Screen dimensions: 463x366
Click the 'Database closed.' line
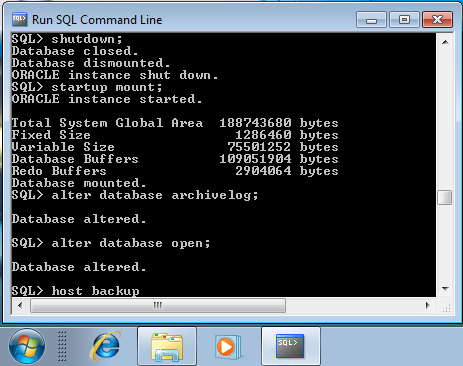[75, 51]
